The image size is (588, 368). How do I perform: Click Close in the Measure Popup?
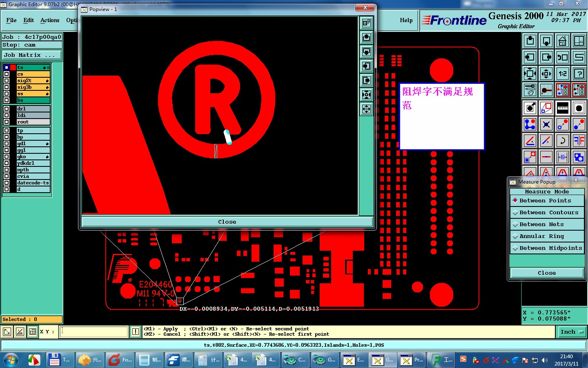[x=547, y=273]
